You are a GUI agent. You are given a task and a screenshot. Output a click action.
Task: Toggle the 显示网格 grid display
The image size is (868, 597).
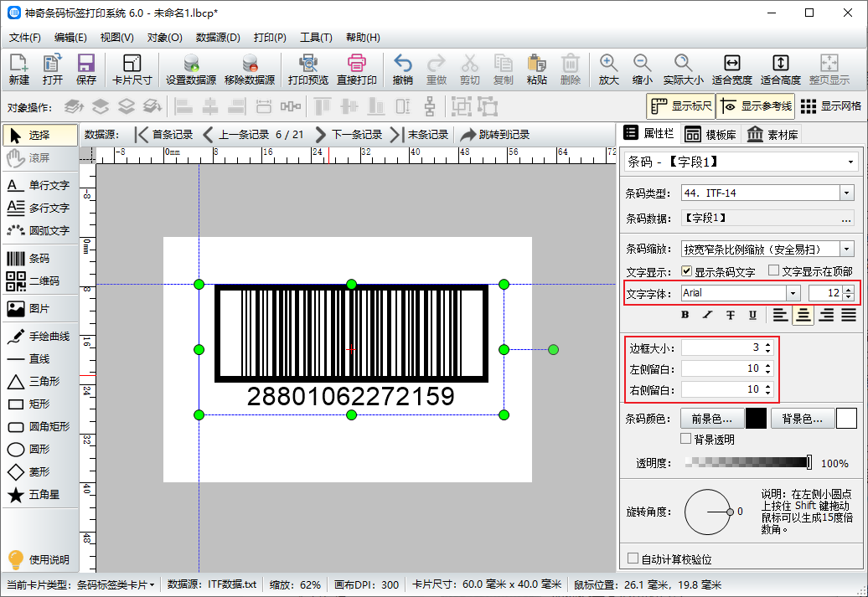tap(830, 106)
